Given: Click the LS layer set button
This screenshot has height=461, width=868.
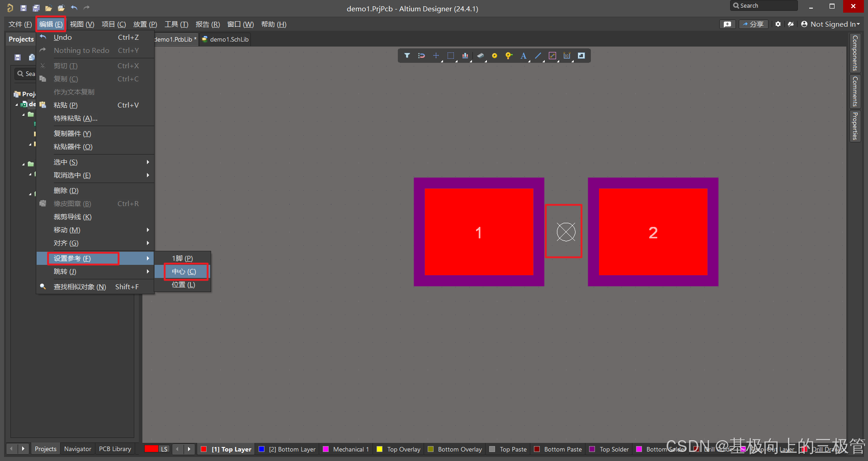Looking at the screenshot, I should click(x=164, y=449).
